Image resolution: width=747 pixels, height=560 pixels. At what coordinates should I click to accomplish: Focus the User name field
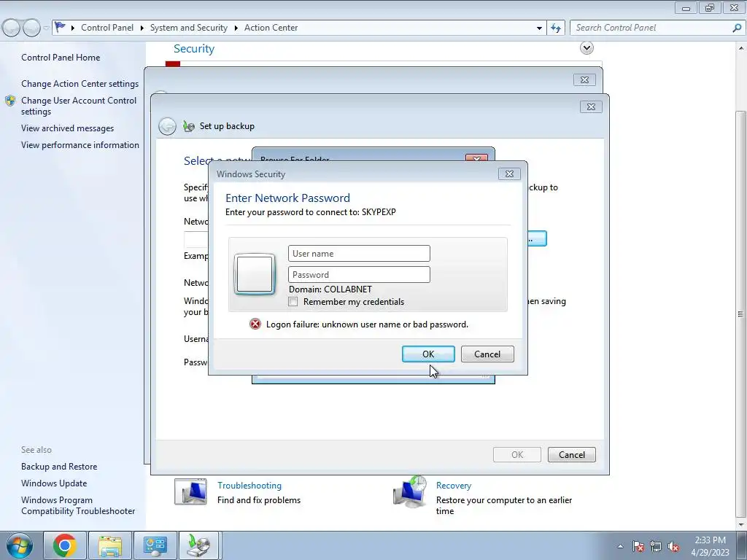[359, 253]
